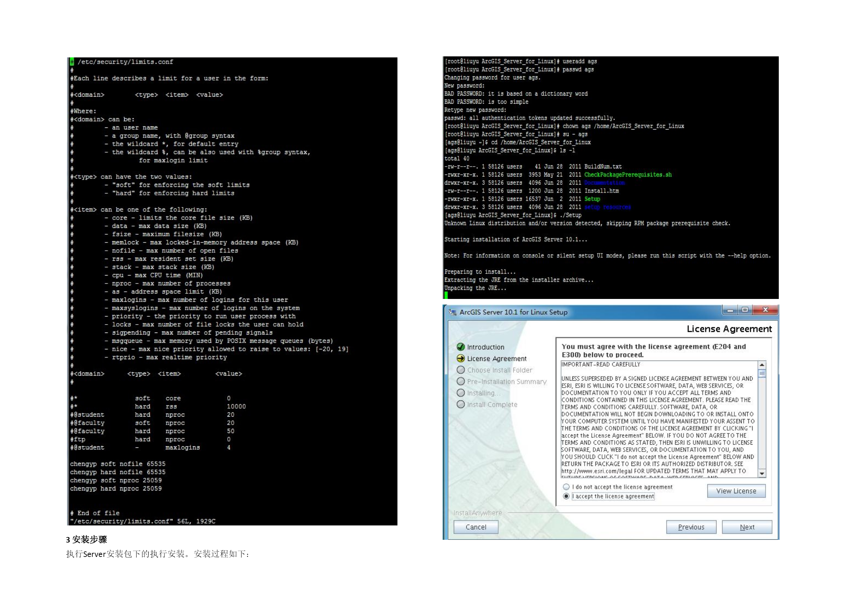This screenshot has height=614, width=868.
Task: Minimize the ArcGIS Server Setup window
Action: click(730, 310)
